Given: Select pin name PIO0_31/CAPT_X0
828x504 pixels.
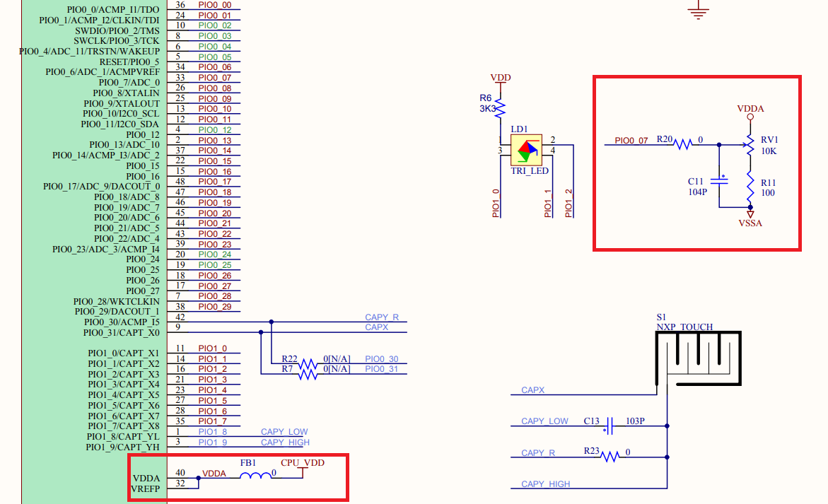Looking at the screenshot, I should 122,332.
